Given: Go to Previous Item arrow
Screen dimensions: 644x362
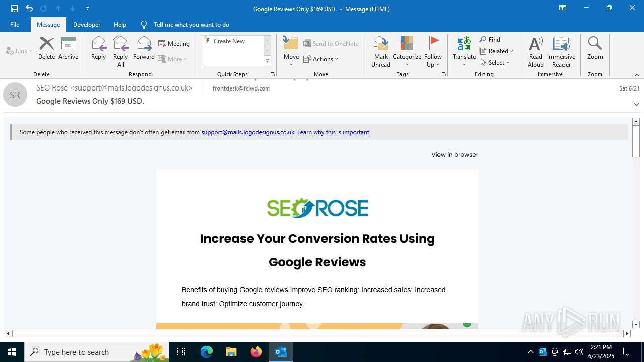Looking at the screenshot, I should [58, 9].
